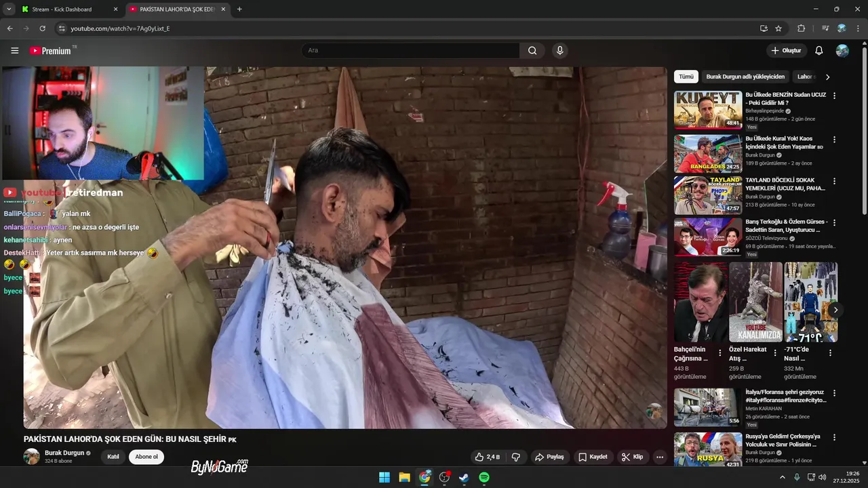The height and width of the screenshot is (488, 868).
Task: Open the YouTube hamburger guide menu
Action: [15, 51]
